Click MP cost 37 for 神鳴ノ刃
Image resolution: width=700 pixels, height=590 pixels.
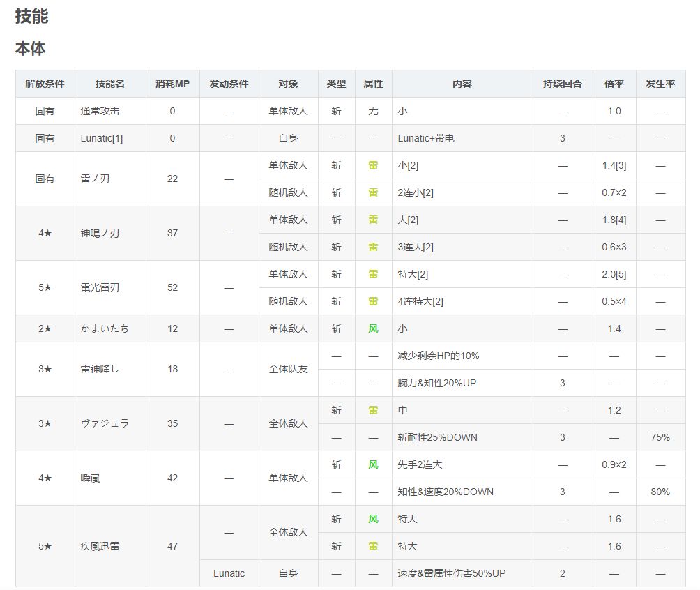[173, 234]
